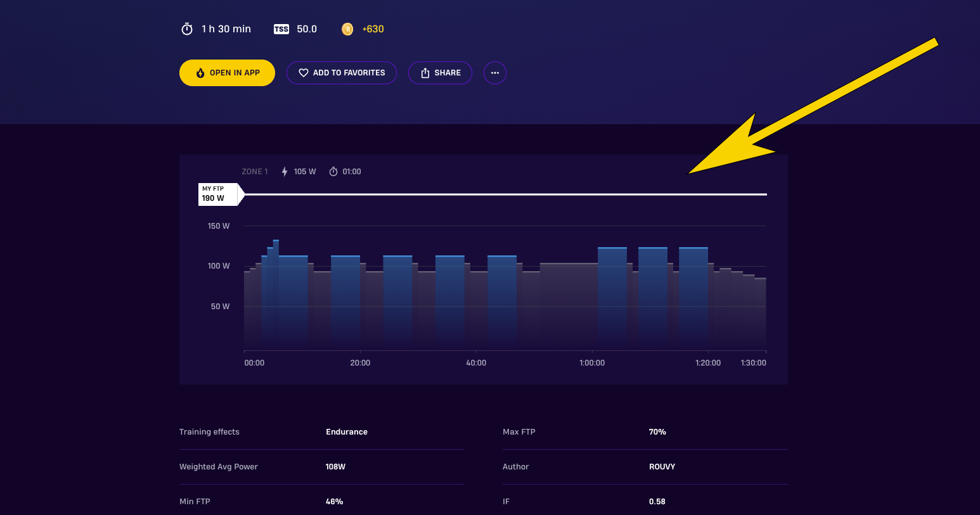Open workout in app with yellow button
The image size is (980, 515).
coord(227,73)
